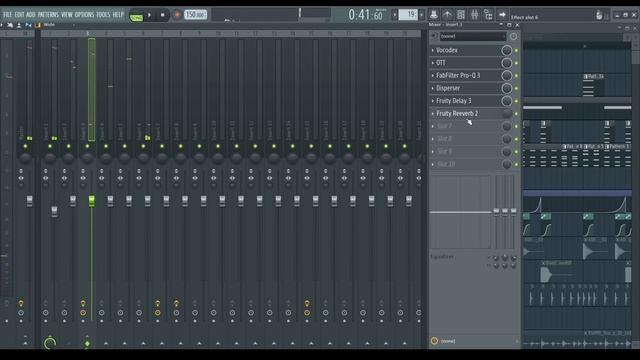Screen dimensions: 640x360
Task: Start playback with the play button
Action: click(150, 15)
